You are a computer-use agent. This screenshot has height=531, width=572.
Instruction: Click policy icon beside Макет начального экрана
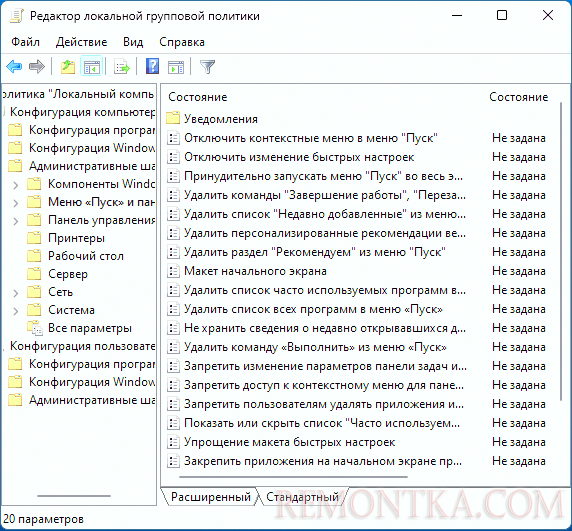click(173, 271)
